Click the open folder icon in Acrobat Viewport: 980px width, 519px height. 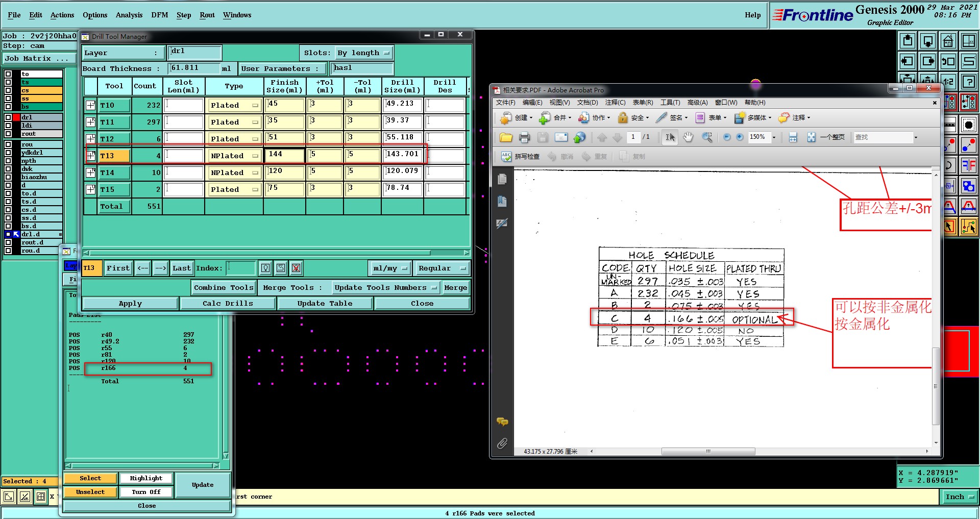tap(506, 137)
